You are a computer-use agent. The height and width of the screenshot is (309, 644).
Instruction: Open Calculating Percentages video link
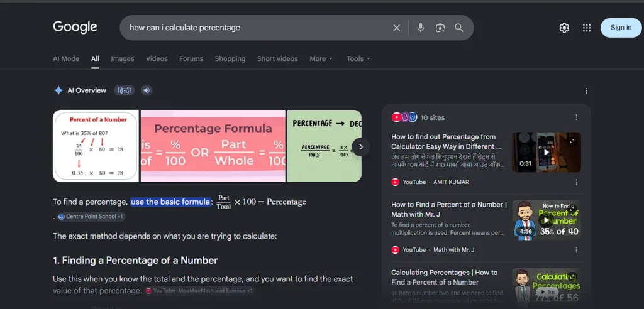[x=445, y=277]
